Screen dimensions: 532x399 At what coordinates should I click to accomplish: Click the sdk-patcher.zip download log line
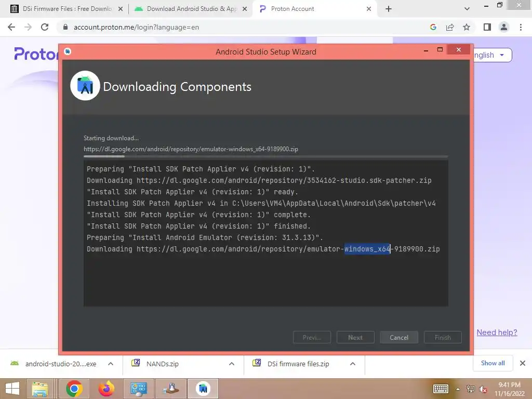click(259, 180)
